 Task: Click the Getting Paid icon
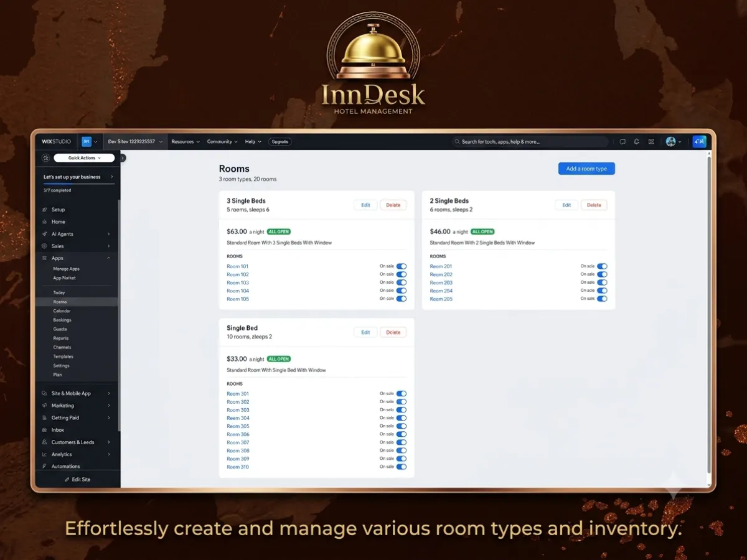click(x=44, y=418)
